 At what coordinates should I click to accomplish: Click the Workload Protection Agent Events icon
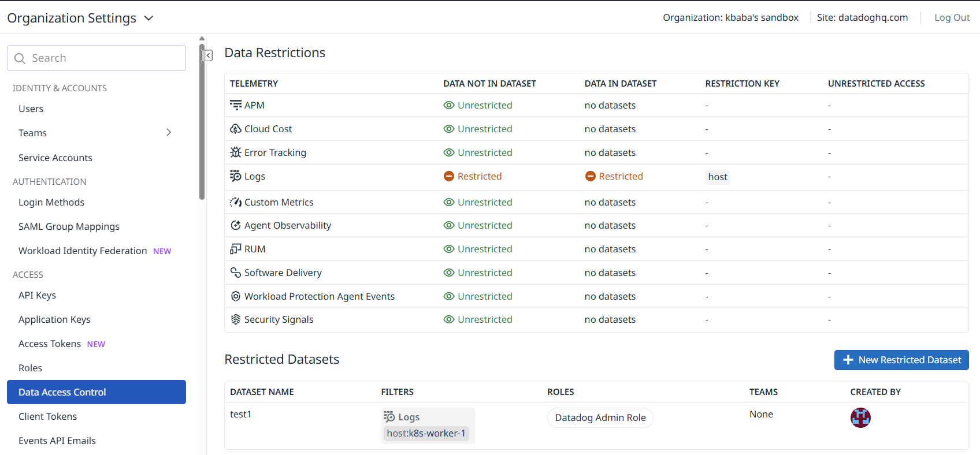click(x=236, y=296)
